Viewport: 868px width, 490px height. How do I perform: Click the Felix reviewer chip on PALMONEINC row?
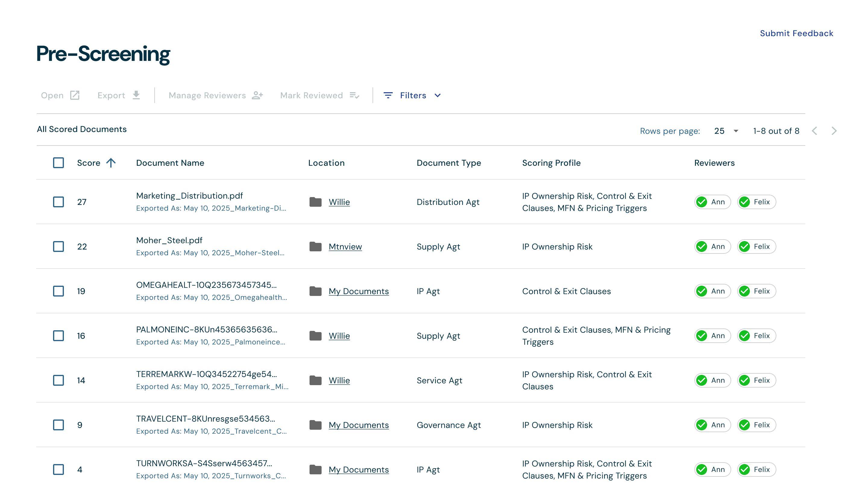click(x=756, y=336)
